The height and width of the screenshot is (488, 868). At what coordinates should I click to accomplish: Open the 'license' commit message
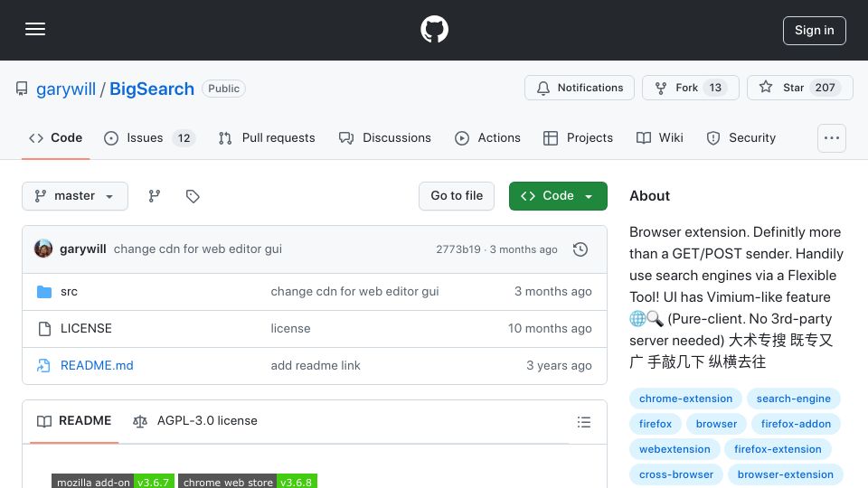pyautogui.click(x=290, y=329)
